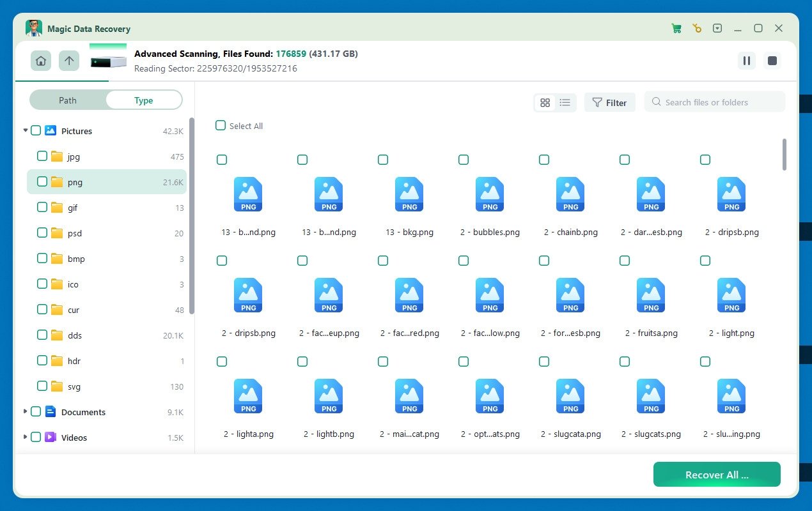This screenshot has height=511, width=812.
Task: Expand the Videos category
Action: tap(26, 437)
